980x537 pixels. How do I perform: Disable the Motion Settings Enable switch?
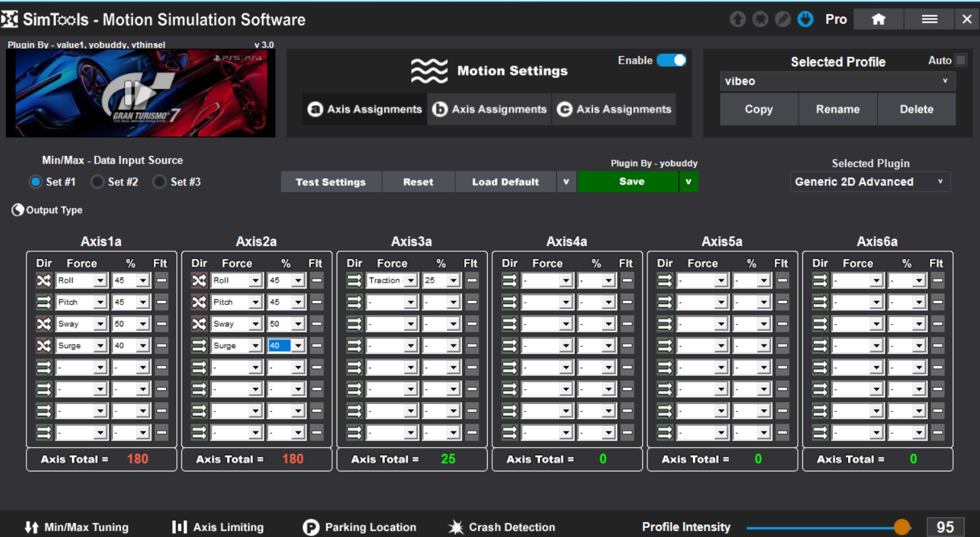click(671, 61)
